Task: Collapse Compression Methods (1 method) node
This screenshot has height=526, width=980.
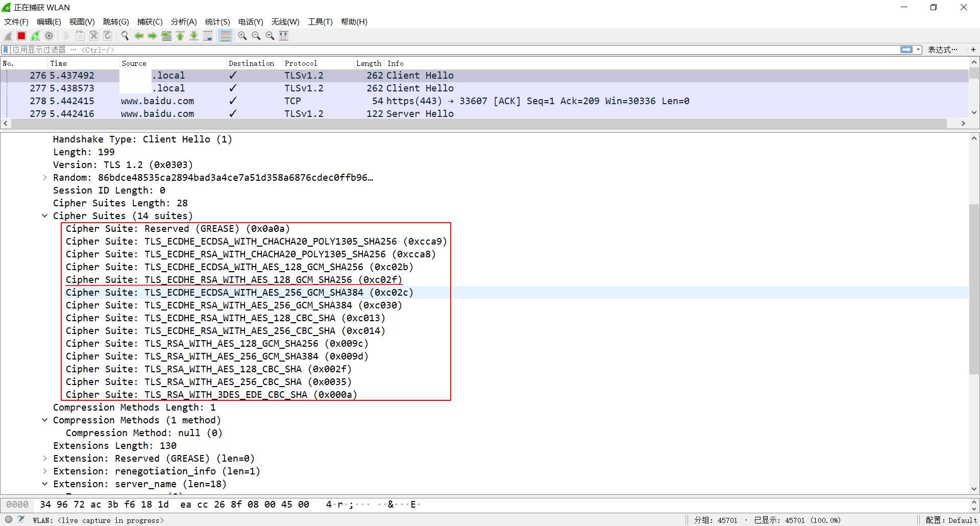Action: pos(45,420)
